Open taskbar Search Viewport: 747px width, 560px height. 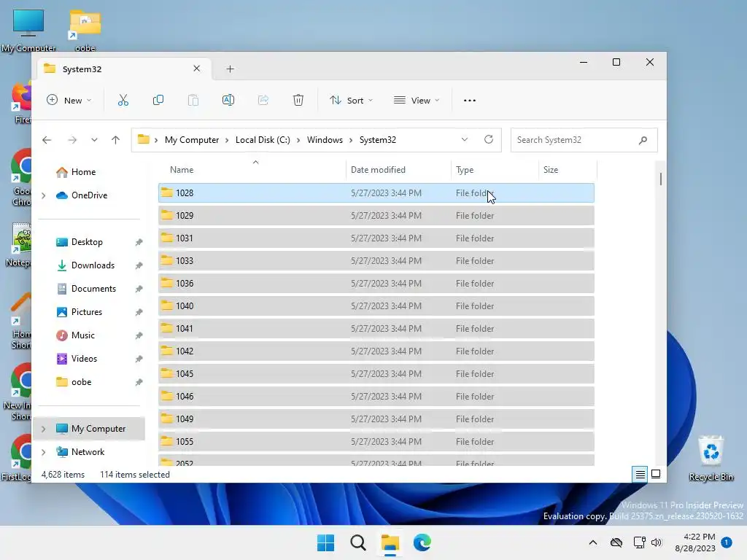coord(357,542)
